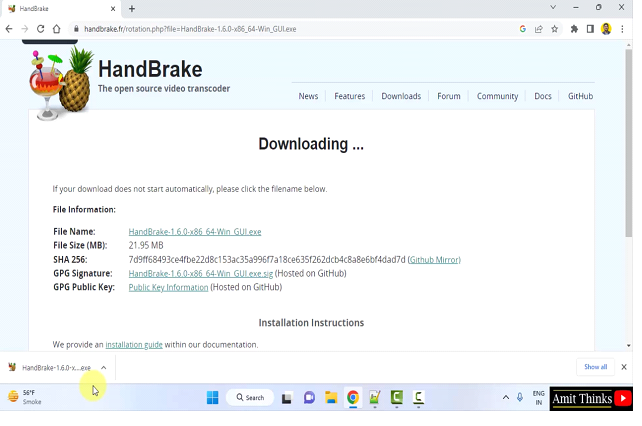Open Public Key Information link
The width and height of the screenshot is (642, 426).
[x=168, y=288]
